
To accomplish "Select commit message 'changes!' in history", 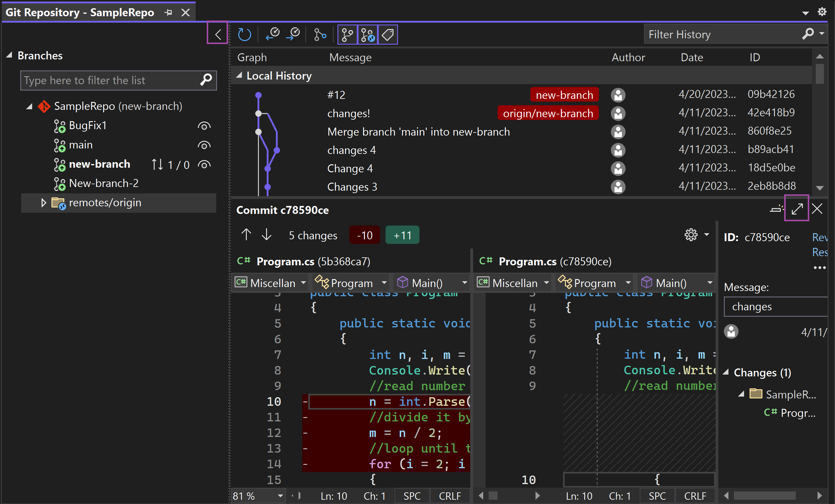I will (x=349, y=113).
